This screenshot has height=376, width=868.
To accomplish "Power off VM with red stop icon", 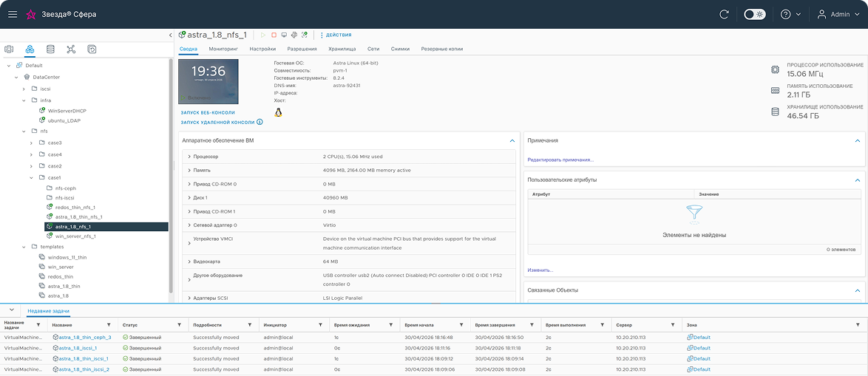I will pos(274,35).
